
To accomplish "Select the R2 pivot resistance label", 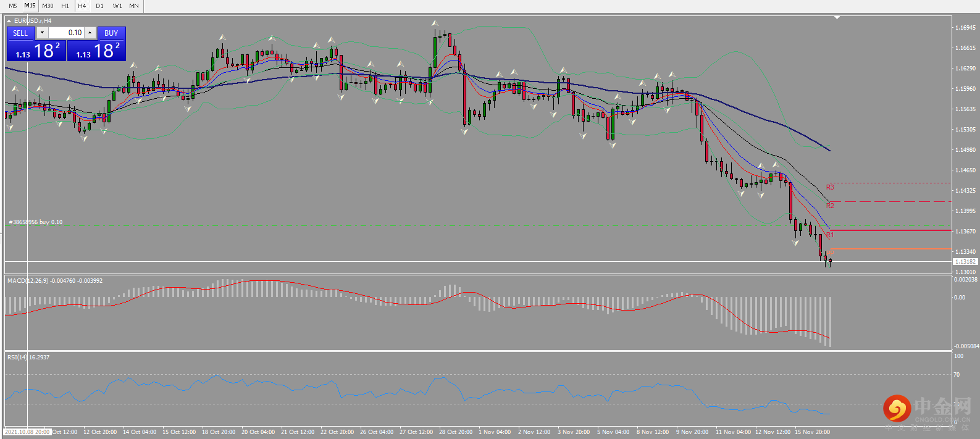I will 830,206.
